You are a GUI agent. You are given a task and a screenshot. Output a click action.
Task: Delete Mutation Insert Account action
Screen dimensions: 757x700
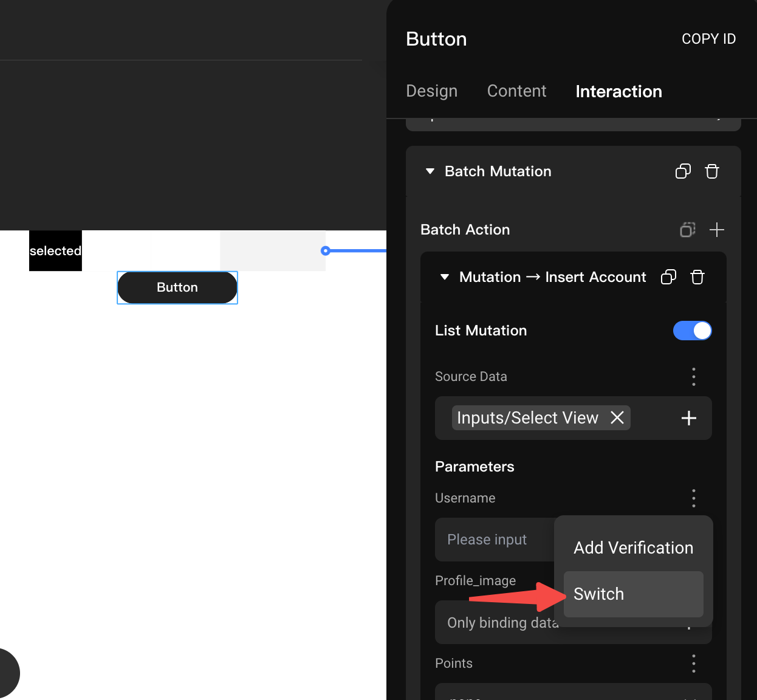click(x=697, y=277)
